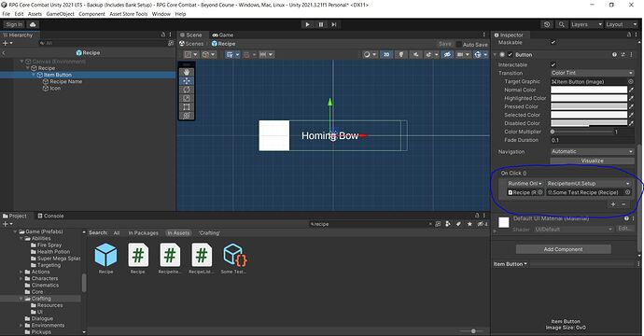Toggle scene lighting lightbulb icon
The height and width of the screenshot is (336, 644).
tap(400, 54)
